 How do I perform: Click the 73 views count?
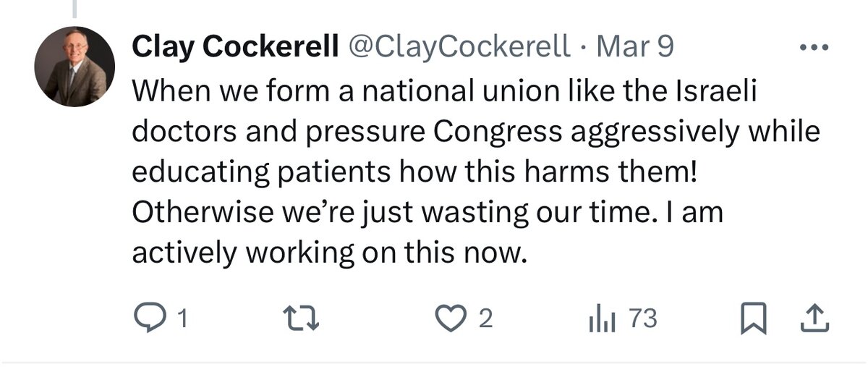pos(642,319)
